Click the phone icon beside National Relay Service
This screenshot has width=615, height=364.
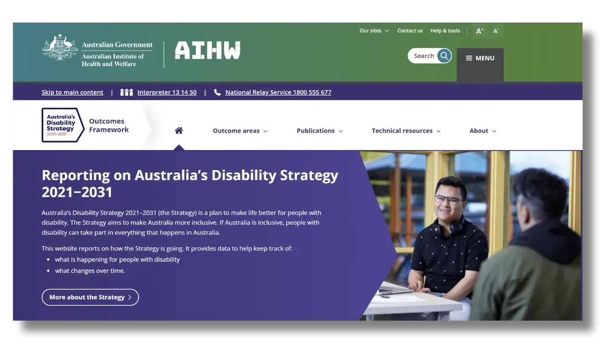(217, 92)
